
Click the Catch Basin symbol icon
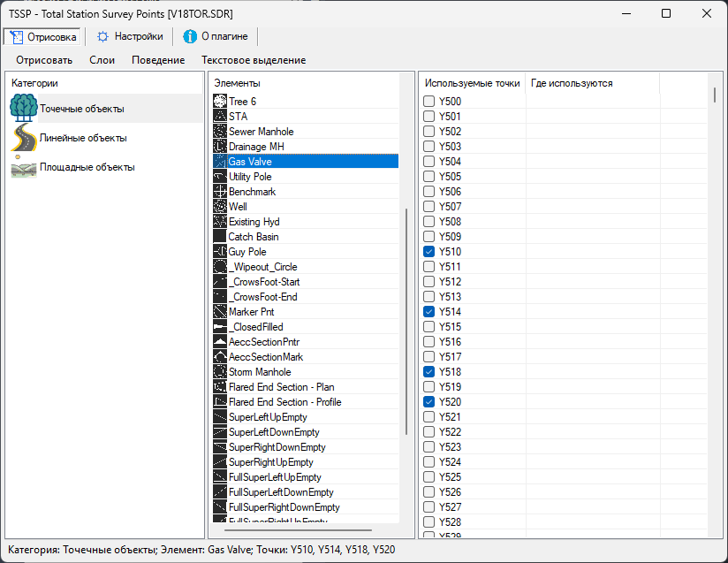(220, 237)
